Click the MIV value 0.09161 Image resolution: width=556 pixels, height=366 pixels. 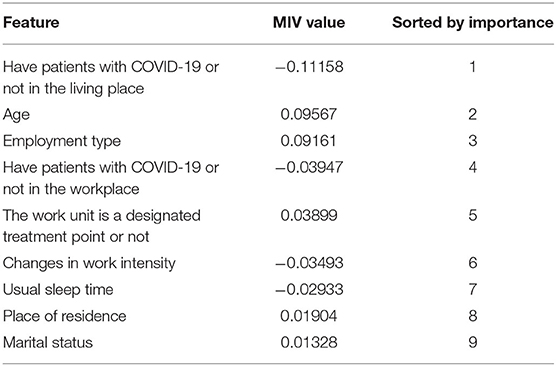pyautogui.click(x=308, y=141)
